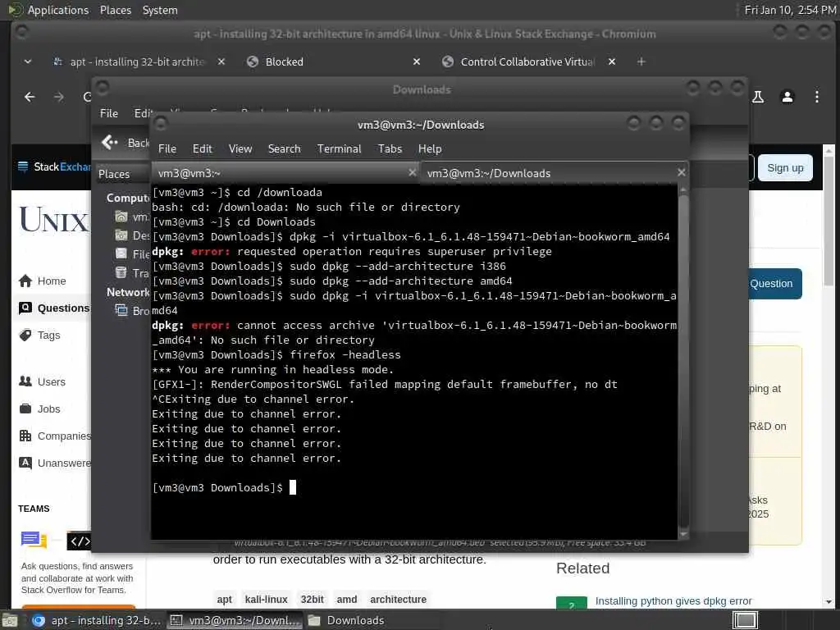
Task: Click the kali-linux tag
Action: pyautogui.click(x=267, y=600)
